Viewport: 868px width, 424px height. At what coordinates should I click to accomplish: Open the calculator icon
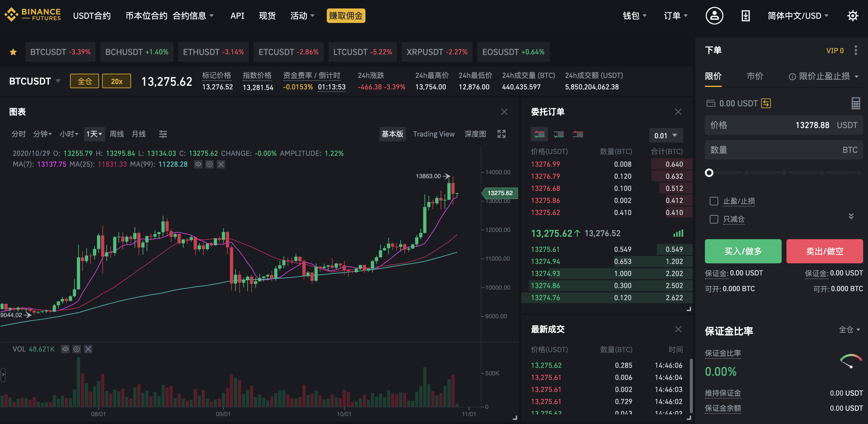(856, 104)
